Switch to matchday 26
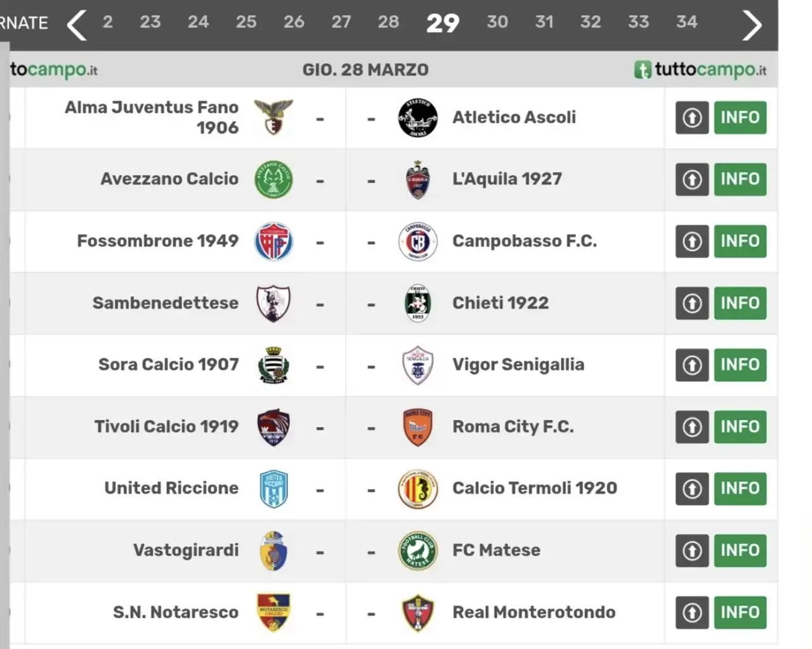Screen dimensions: 812x649 [x=294, y=22]
